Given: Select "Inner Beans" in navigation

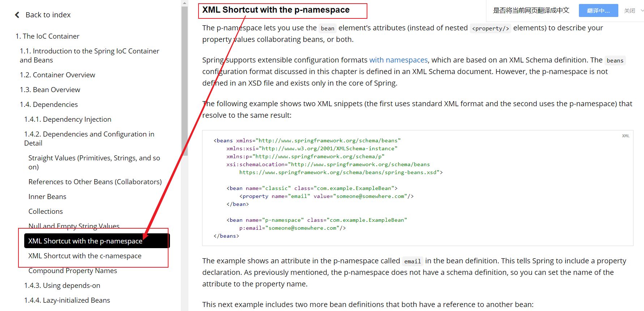Looking at the screenshot, I should (x=47, y=196).
